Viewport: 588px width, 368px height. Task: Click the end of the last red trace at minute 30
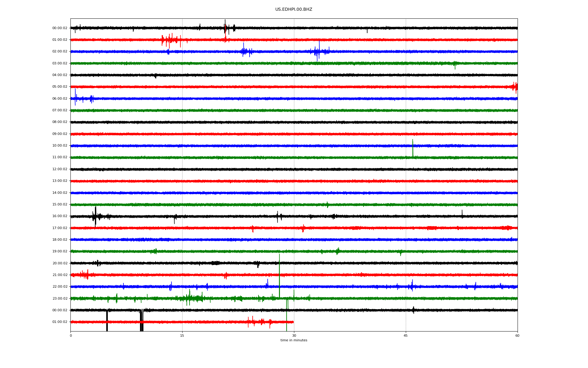click(x=293, y=322)
